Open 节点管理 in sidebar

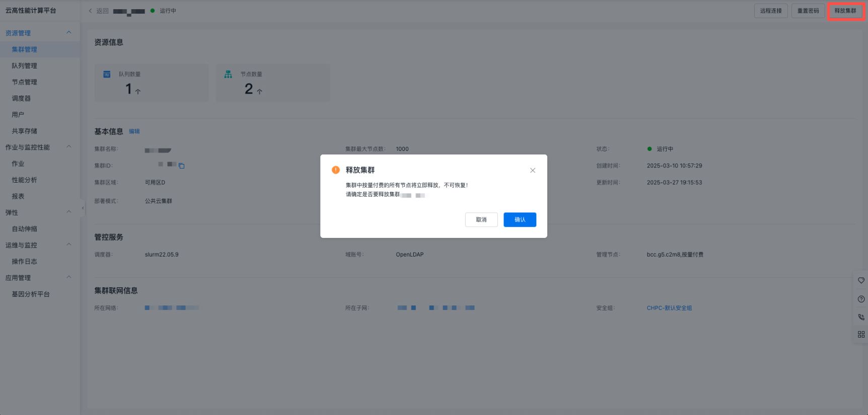coord(40,82)
